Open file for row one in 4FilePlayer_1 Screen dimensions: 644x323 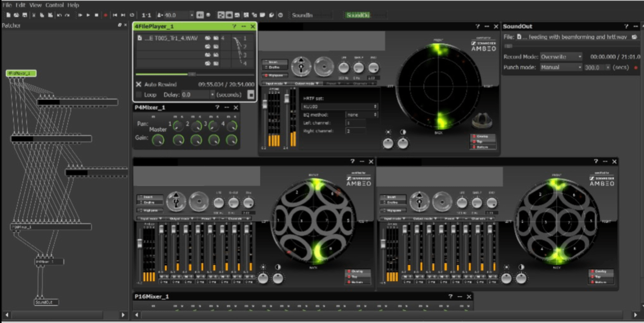[x=208, y=38]
